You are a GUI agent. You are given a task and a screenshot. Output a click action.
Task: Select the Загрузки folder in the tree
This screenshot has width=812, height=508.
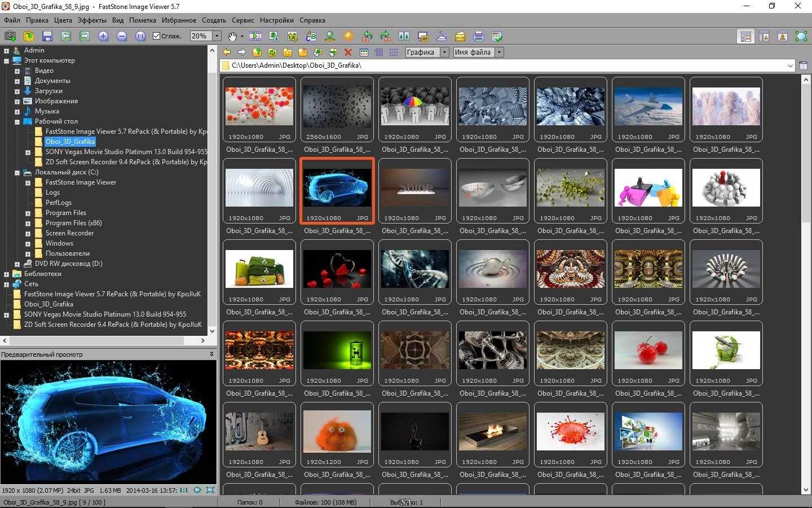click(x=48, y=91)
